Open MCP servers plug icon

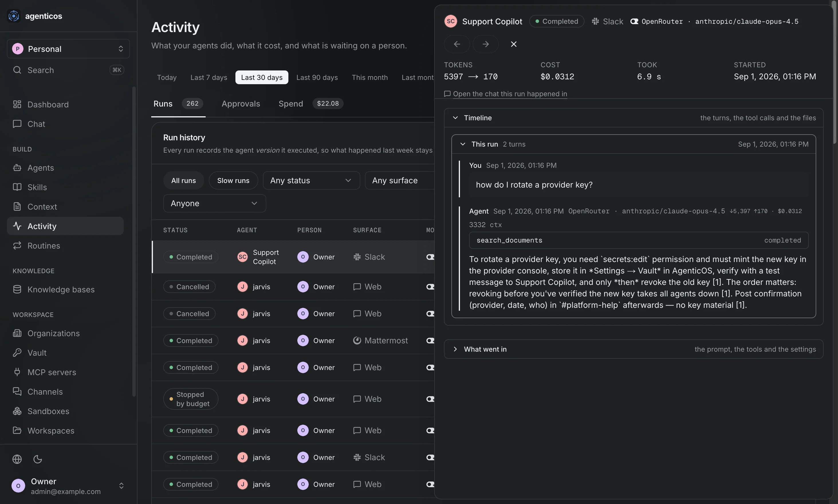(x=17, y=372)
